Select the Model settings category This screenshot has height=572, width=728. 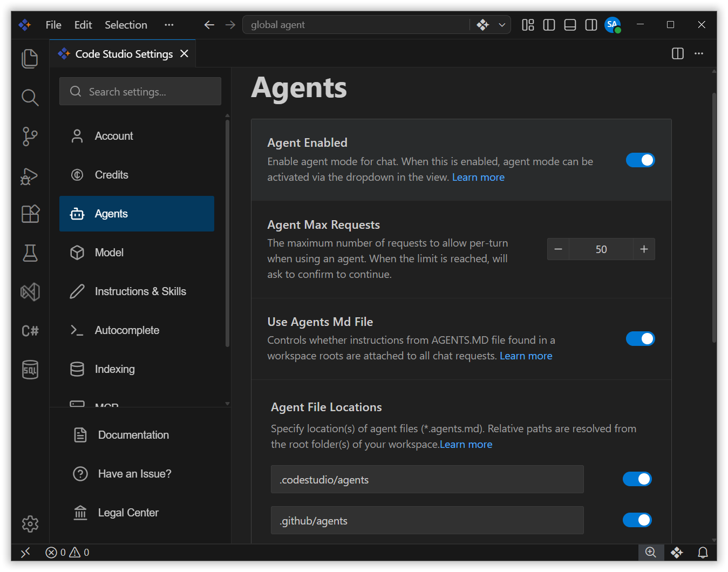point(137,253)
